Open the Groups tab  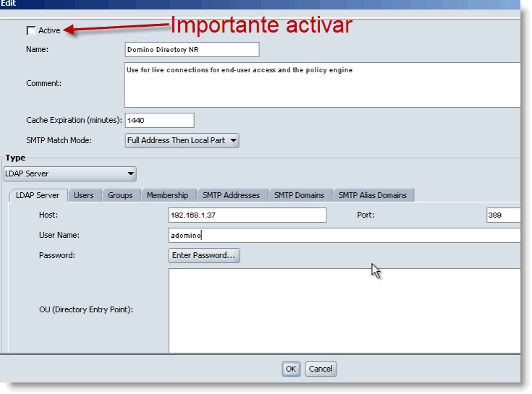click(120, 195)
